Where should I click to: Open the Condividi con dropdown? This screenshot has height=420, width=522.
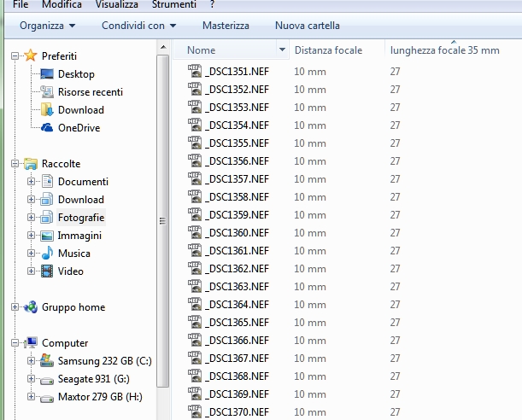tap(138, 26)
